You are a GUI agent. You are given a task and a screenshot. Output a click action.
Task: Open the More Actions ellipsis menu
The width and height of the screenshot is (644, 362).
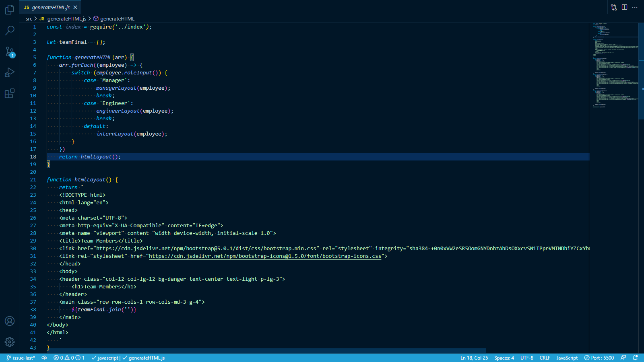tap(635, 7)
